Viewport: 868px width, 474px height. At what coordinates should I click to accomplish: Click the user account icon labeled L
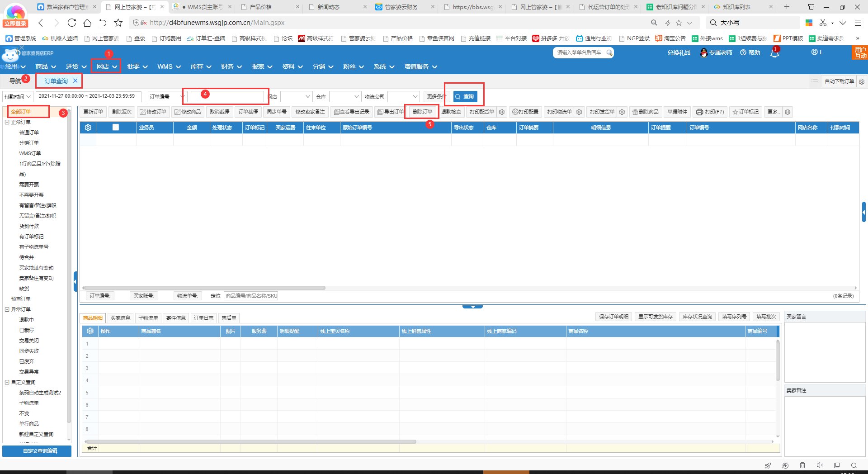814,52
